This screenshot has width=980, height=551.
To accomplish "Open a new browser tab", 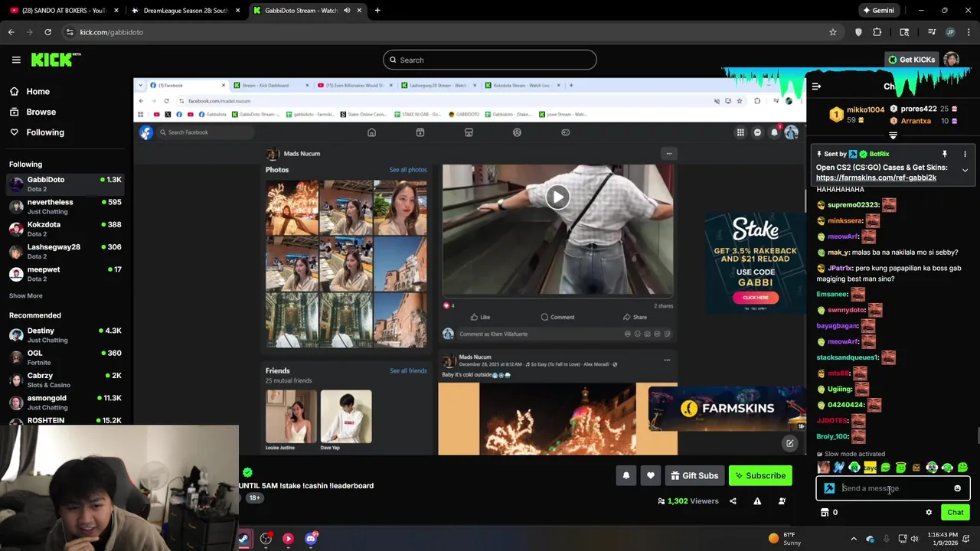I will tap(377, 11).
